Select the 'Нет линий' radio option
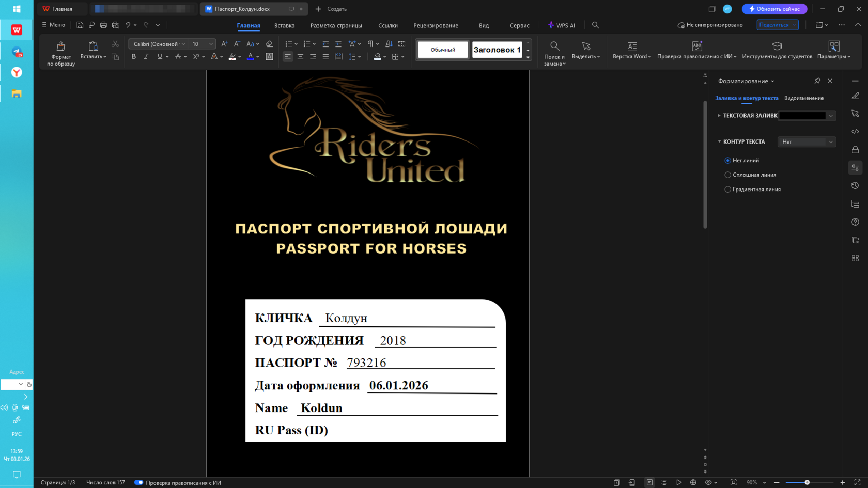 [727, 161]
